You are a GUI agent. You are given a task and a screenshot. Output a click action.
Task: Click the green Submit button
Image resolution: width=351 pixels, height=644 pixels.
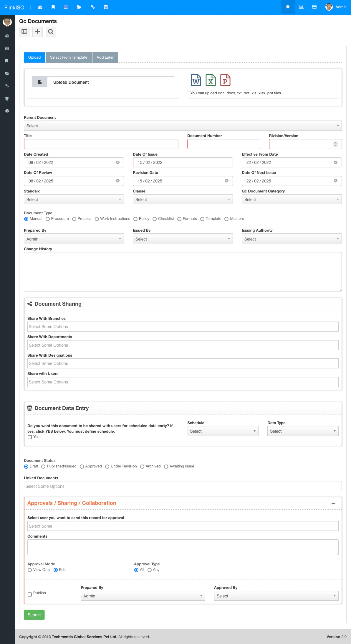(x=34, y=615)
